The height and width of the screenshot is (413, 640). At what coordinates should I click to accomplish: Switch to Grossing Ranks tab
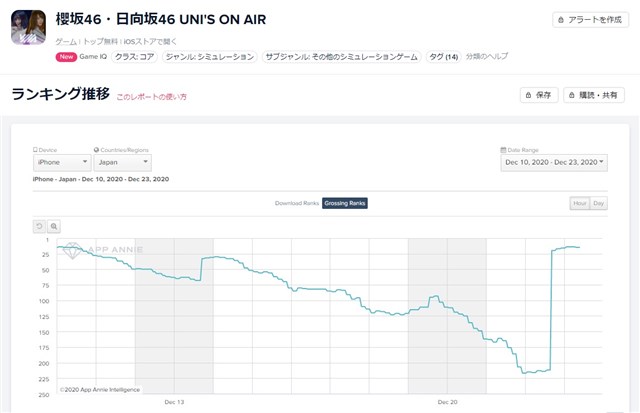344,203
